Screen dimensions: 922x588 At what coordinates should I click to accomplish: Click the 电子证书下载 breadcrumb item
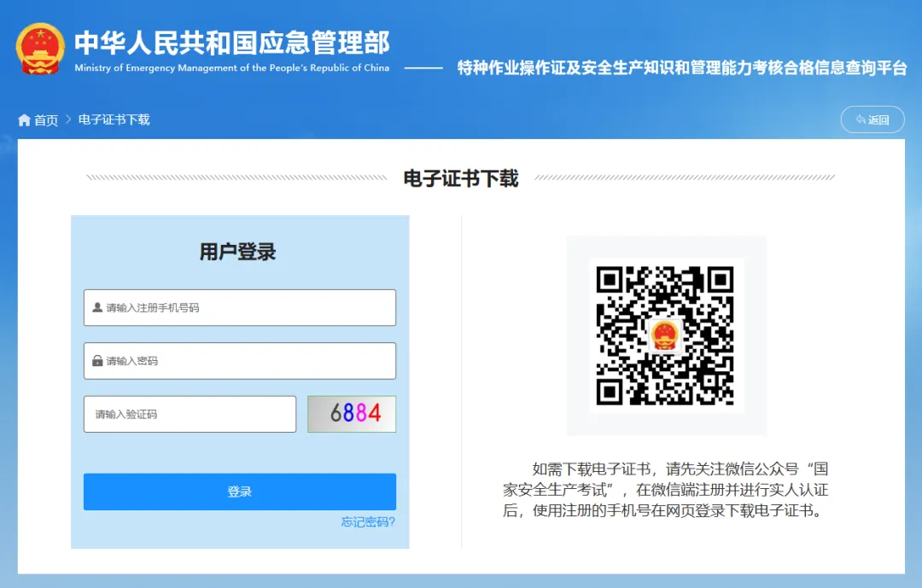pos(114,120)
